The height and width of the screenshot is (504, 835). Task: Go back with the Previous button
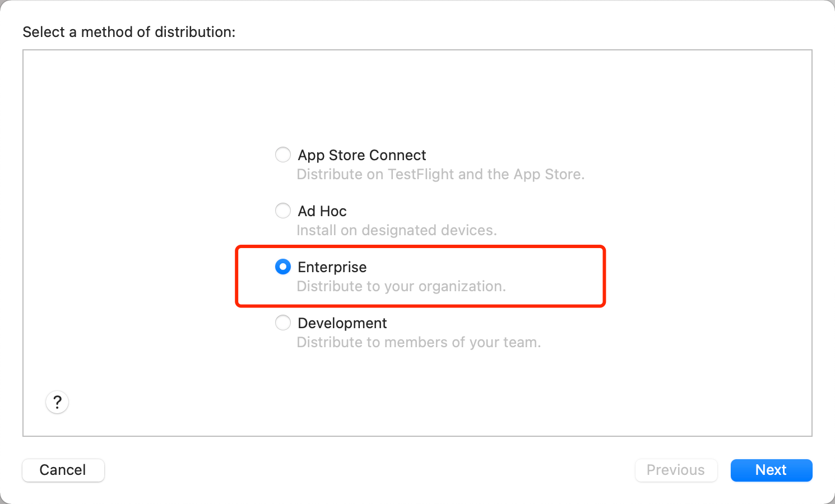click(676, 470)
